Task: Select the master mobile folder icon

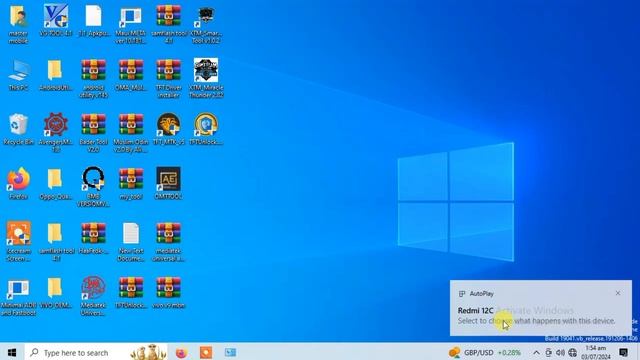Action: 18,17
